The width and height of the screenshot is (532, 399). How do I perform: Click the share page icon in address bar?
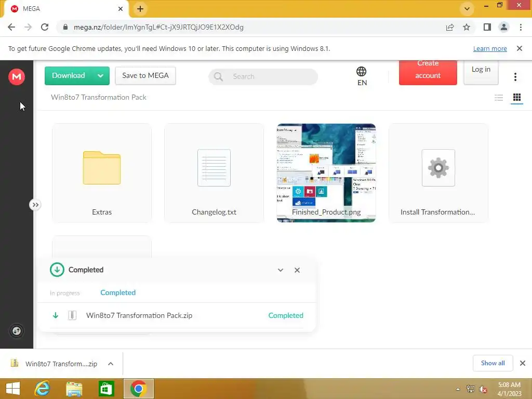(x=450, y=27)
